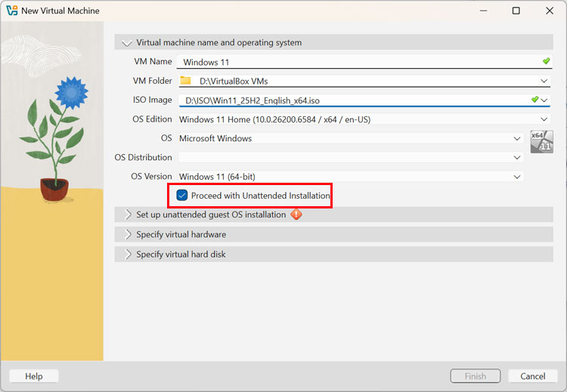This screenshot has height=392, width=567.
Task: Close the New Virtual Machine window
Action: coord(550,11)
